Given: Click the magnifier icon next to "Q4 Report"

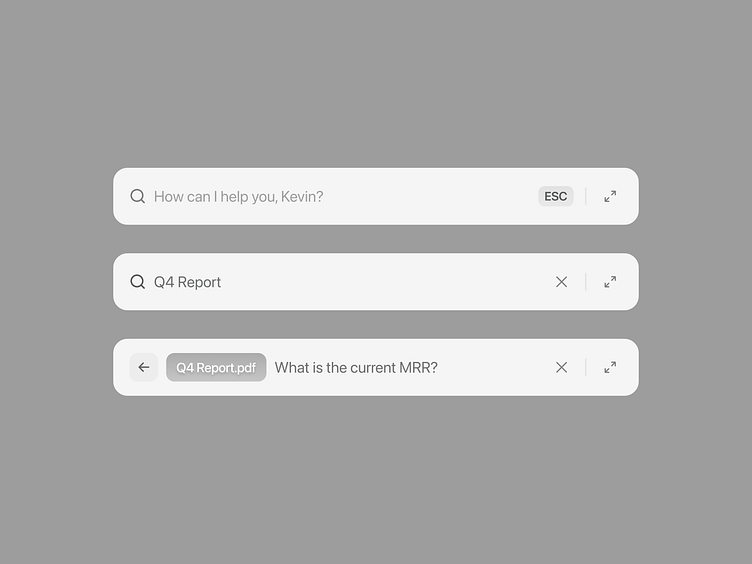Looking at the screenshot, I should pos(138,282).
